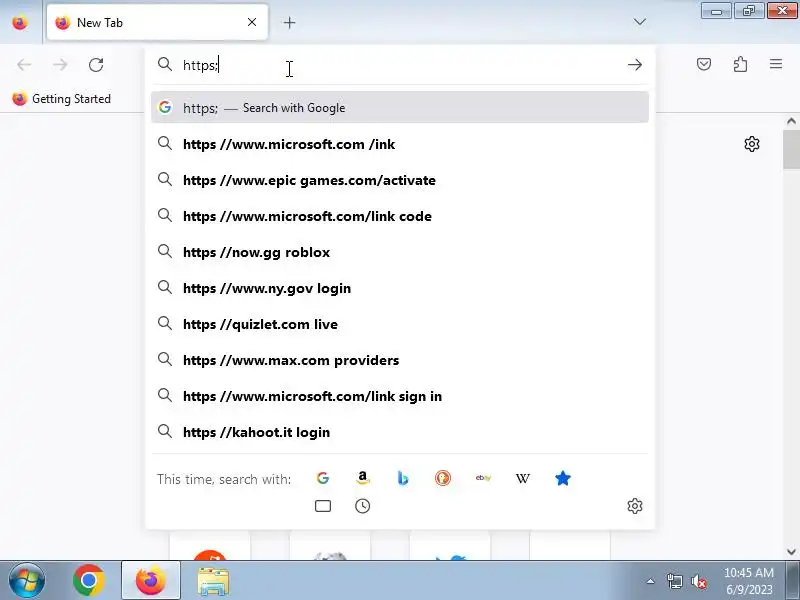This screenshot has height=600, width=800.
Task: Search this time with Wikipedia
Action: 522,479
